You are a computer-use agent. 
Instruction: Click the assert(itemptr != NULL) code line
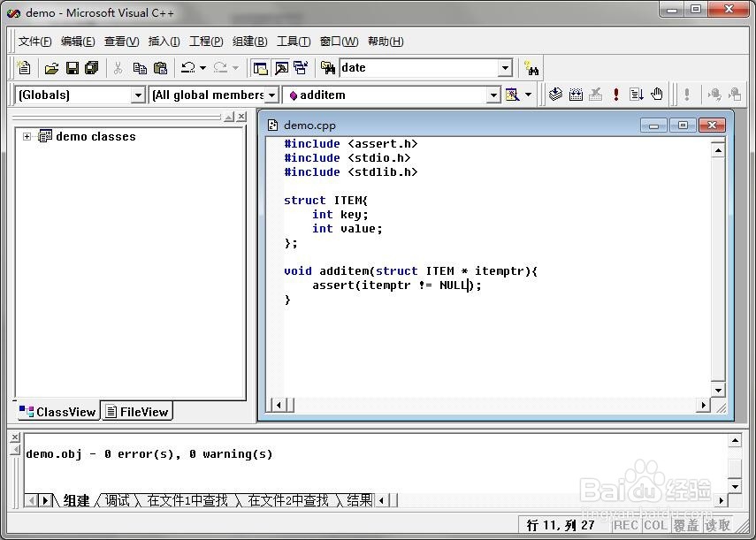click(397, 285)
